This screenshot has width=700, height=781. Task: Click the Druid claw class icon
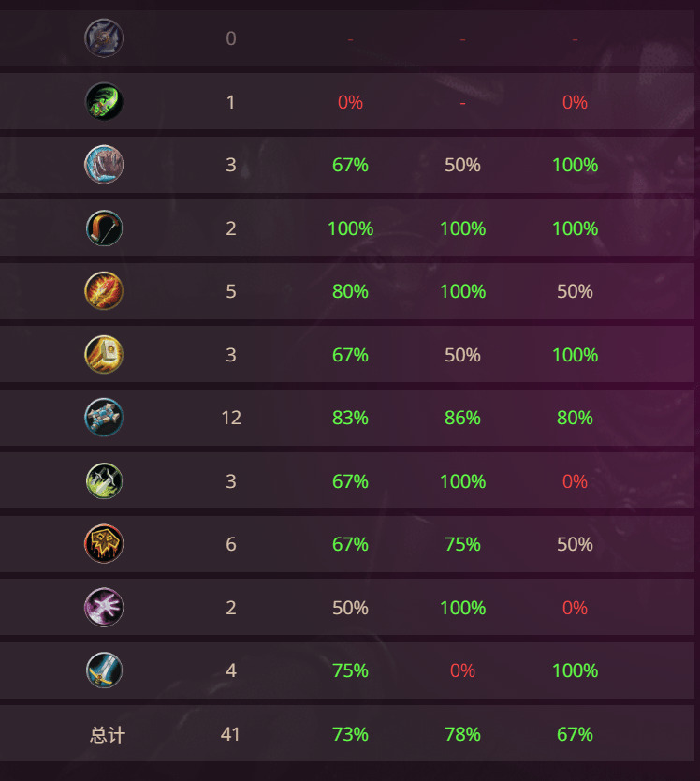(x=104, y=165)
